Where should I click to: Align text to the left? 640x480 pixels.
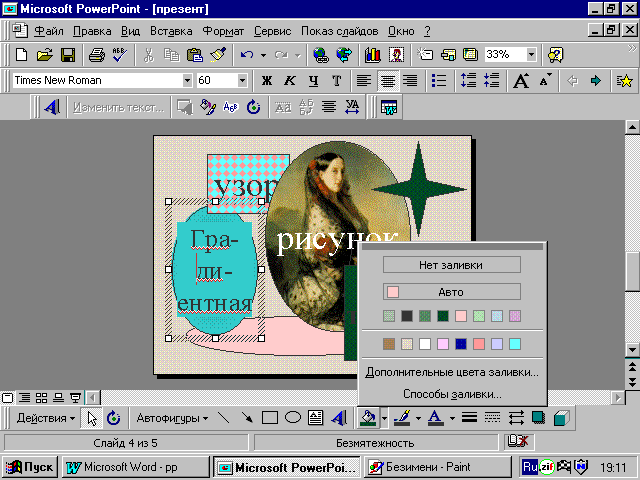pyautogui.click(x=364, y=80)
